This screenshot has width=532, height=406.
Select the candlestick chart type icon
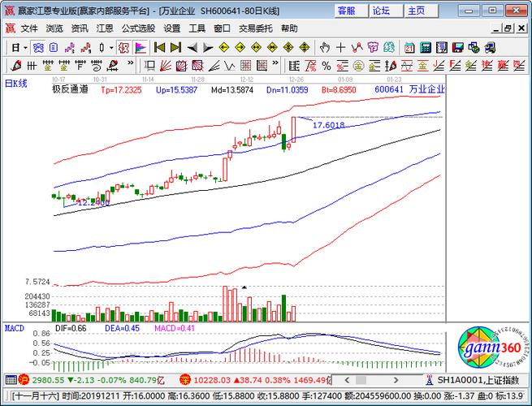(x=102, y=48)
